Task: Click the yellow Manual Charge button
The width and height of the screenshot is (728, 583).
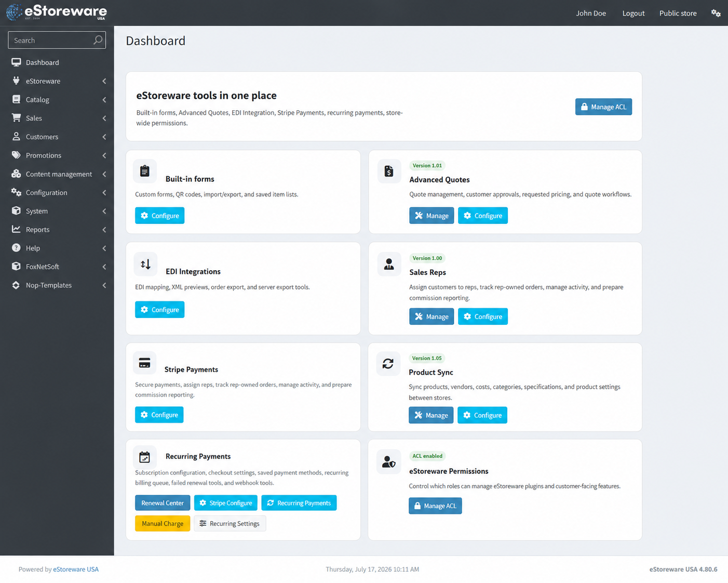Action: point(163,523)
